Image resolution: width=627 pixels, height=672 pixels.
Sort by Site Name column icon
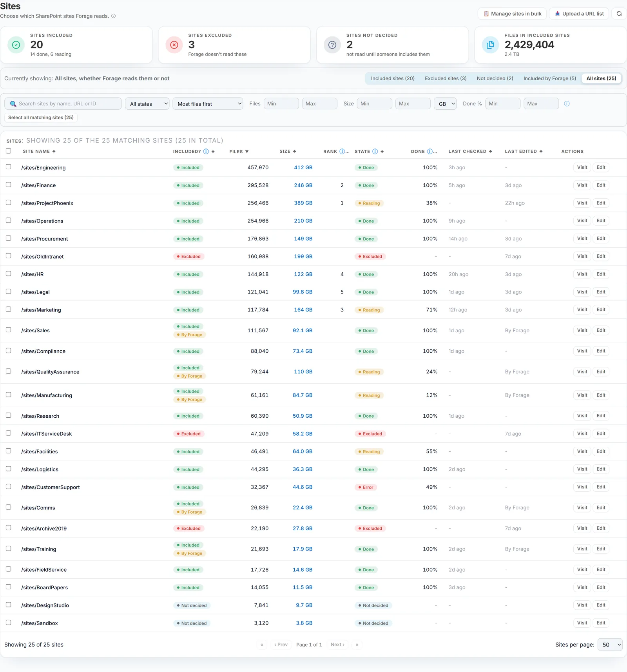(54, 151)
